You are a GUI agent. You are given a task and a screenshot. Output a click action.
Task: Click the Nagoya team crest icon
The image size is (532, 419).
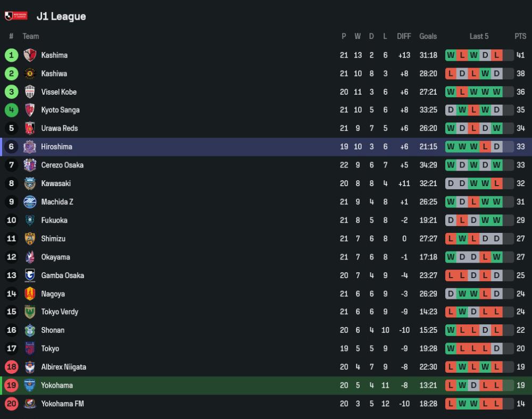pyautogui.click(x=30, y=294)
